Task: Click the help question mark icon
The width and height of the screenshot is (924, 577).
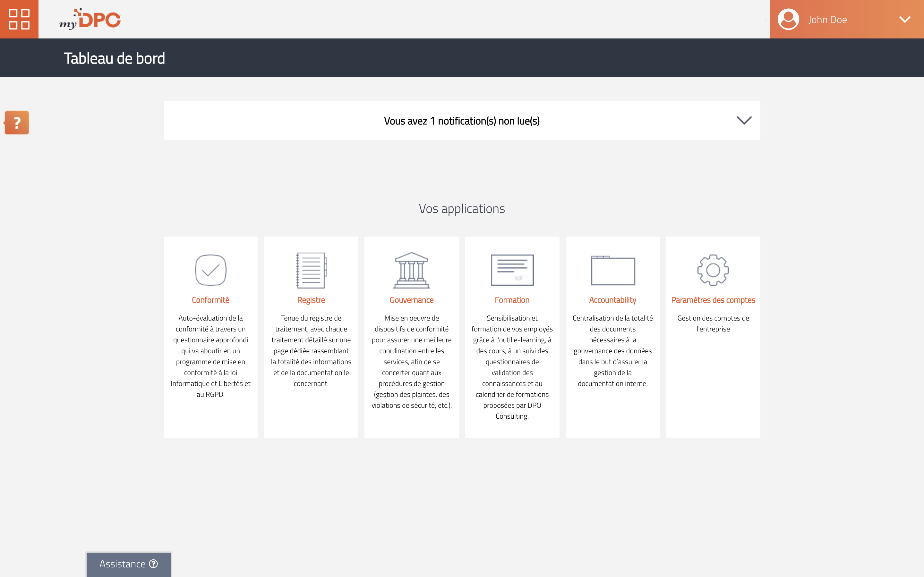Action: coord(17,122)
